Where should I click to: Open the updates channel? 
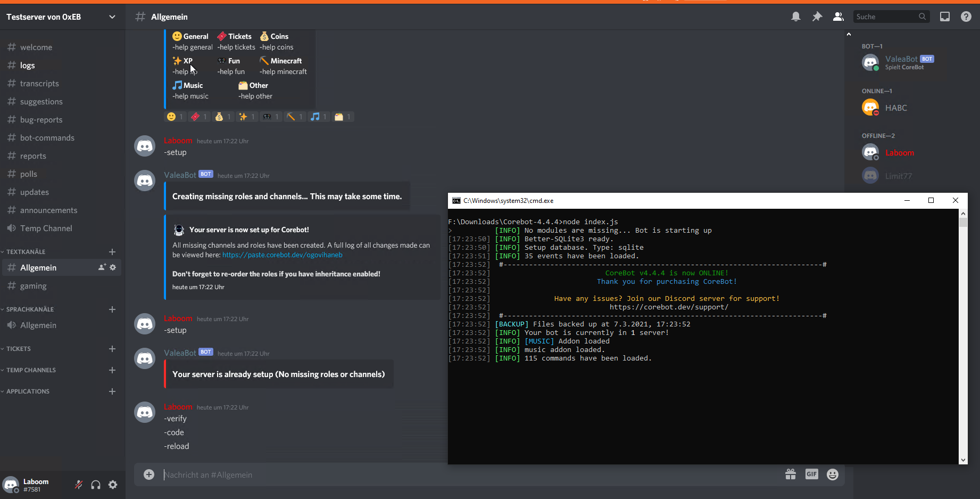(62, 192)
